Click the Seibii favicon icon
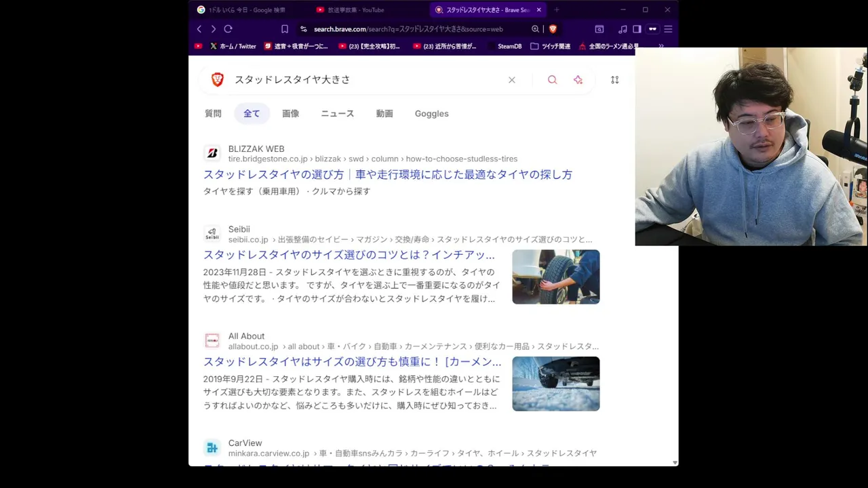The width and height of the screenshot is (868, 488). (x=212, y=234)
